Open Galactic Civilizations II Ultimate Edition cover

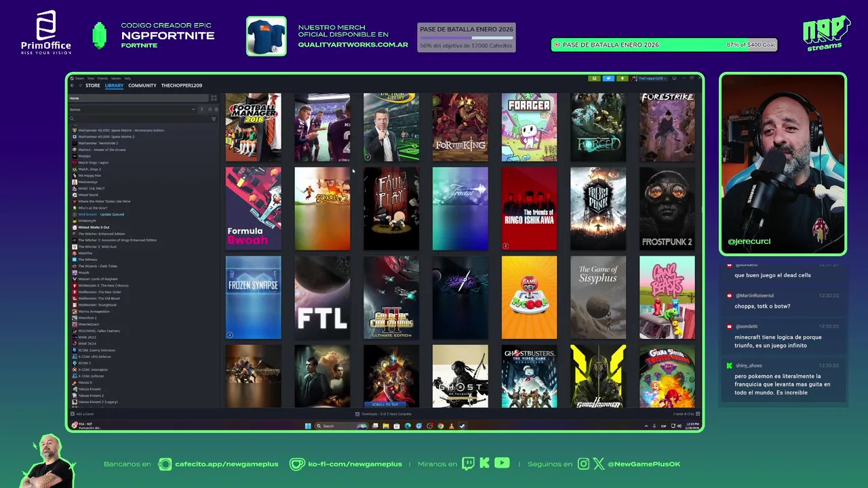pyautogui.click(x=391, y=298)
